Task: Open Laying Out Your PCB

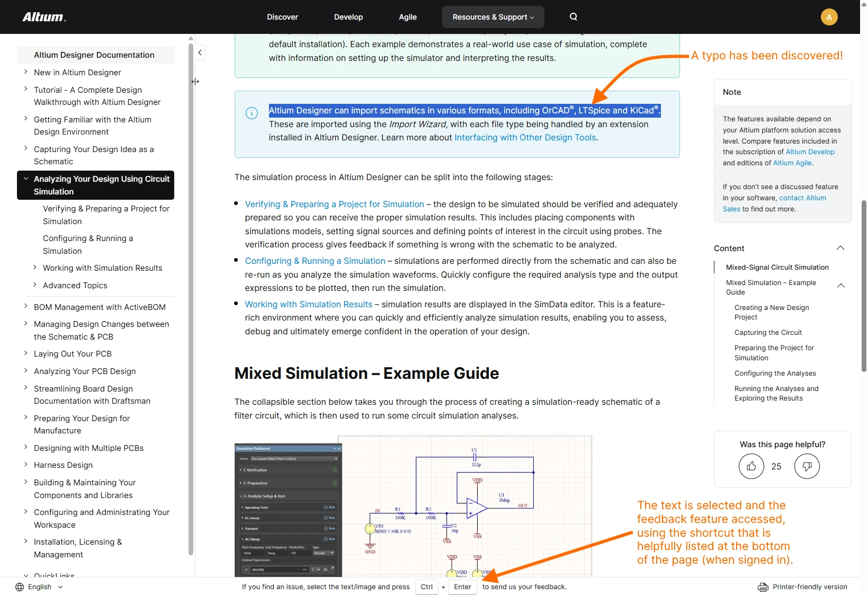Action: (73, 354)
